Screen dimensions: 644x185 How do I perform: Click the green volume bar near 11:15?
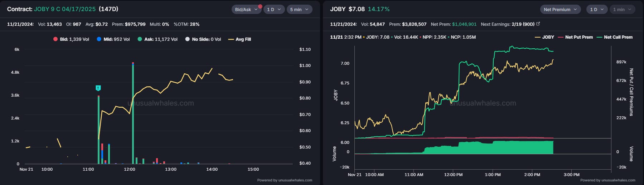point(99,131)
